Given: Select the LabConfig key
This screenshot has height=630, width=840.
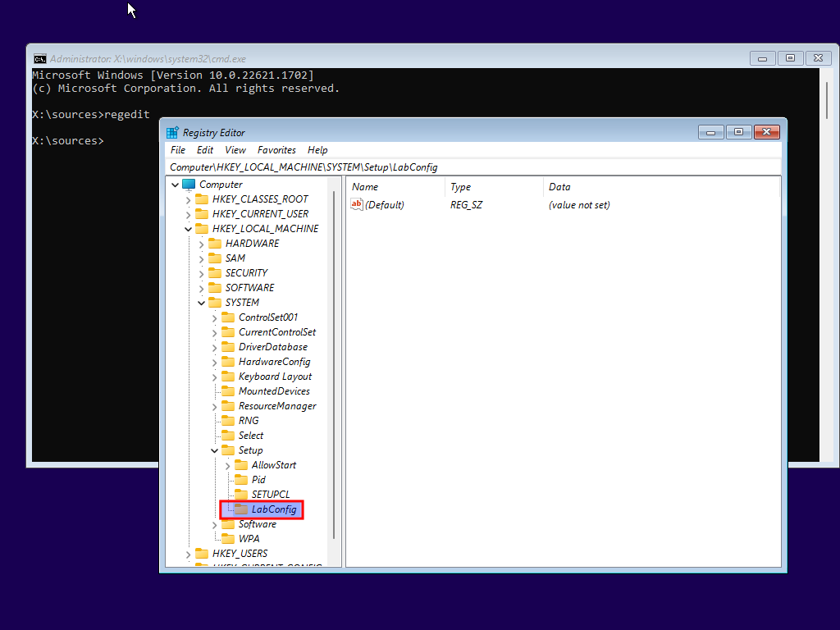Looking at the screenshot, I should (274, 509).
